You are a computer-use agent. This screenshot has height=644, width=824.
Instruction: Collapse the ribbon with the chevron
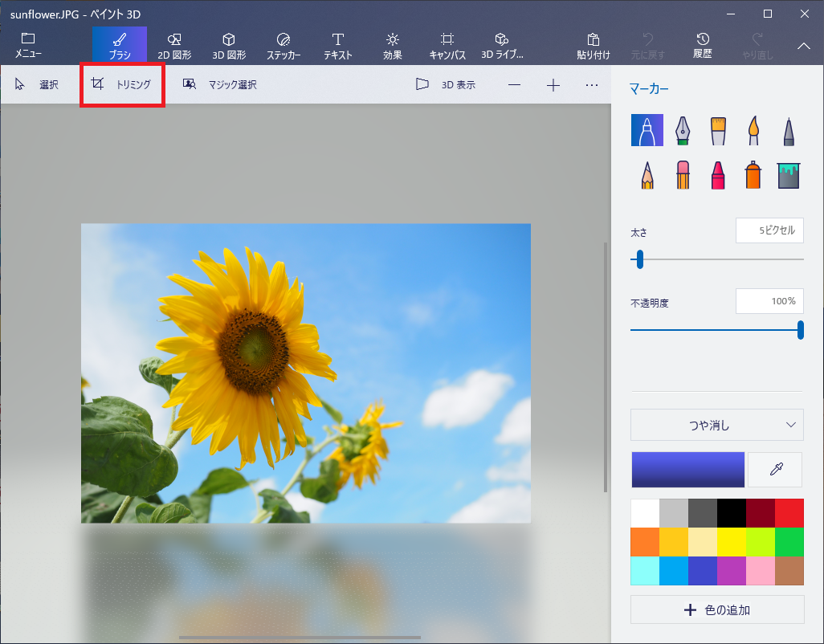(803, 47)
